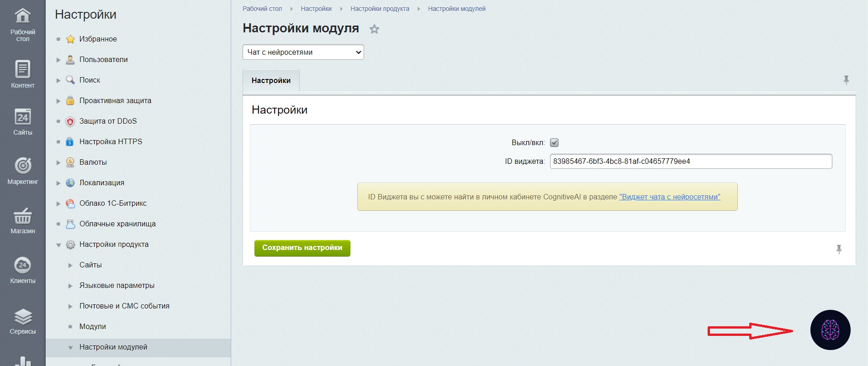Viewport: 868px width, 366px height.
Task: Follow the Виджет чата с нейросетями link
Action: [x=669, y=197]
